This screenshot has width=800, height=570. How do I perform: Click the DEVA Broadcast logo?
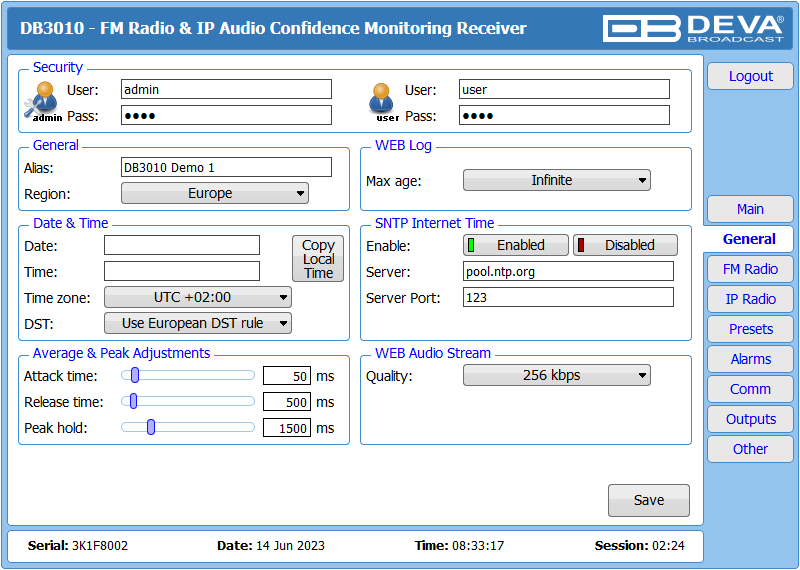693,28
